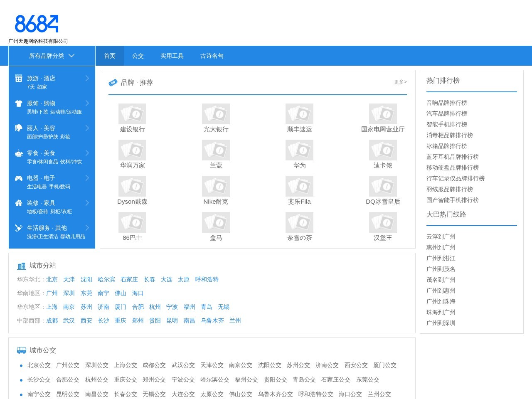Expand the 零食·美食 chevron arrow

tap(87, 153)
